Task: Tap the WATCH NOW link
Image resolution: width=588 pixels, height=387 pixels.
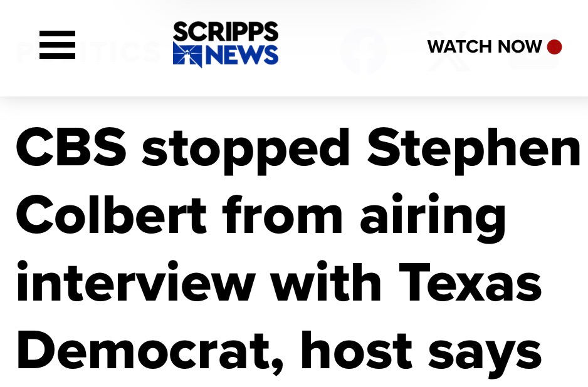Action: pos(485,47)
